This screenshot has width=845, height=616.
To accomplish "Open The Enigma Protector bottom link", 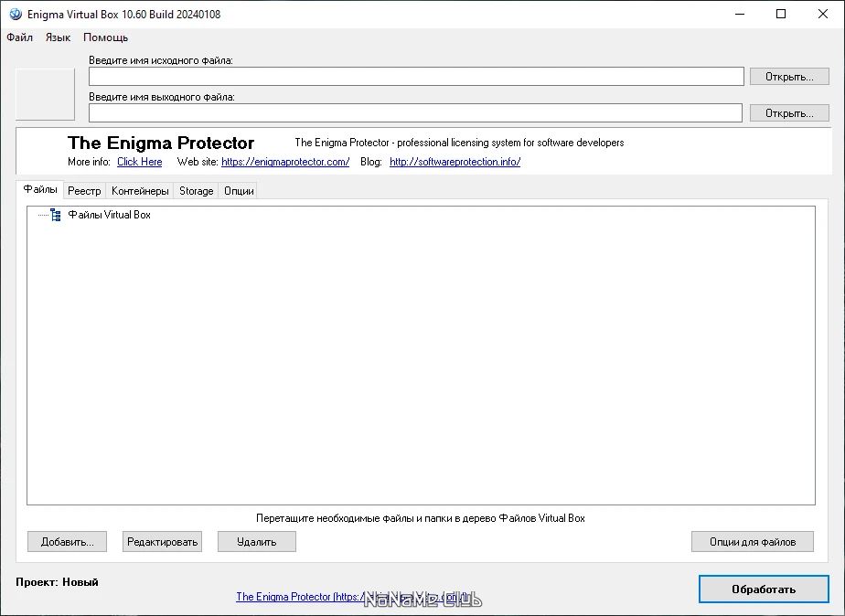I will coord(352,597).
